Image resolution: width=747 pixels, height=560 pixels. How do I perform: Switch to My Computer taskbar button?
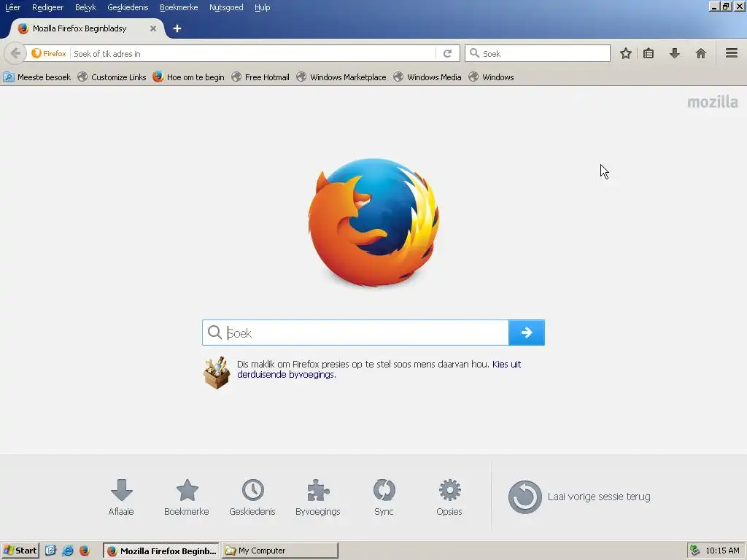pyautogui.click(x=280, y=551)
